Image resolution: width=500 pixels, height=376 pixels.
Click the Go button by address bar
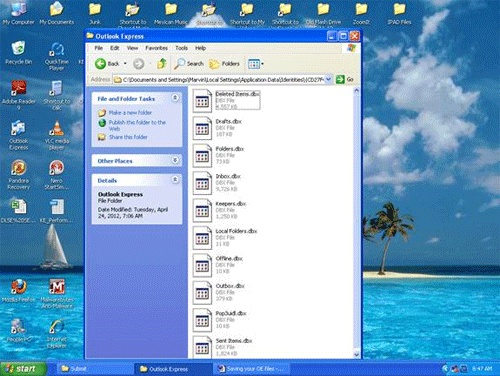click(345, 79)
